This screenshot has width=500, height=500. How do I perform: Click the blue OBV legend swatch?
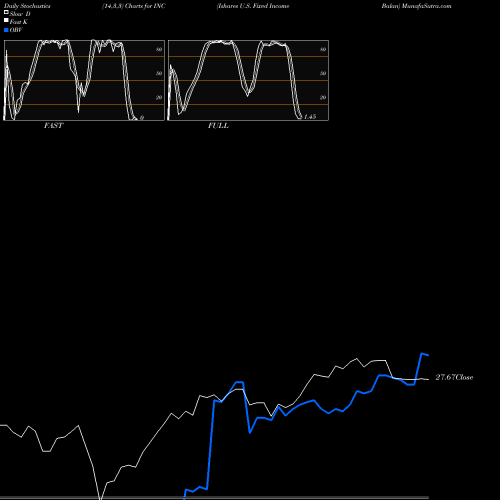6,30
